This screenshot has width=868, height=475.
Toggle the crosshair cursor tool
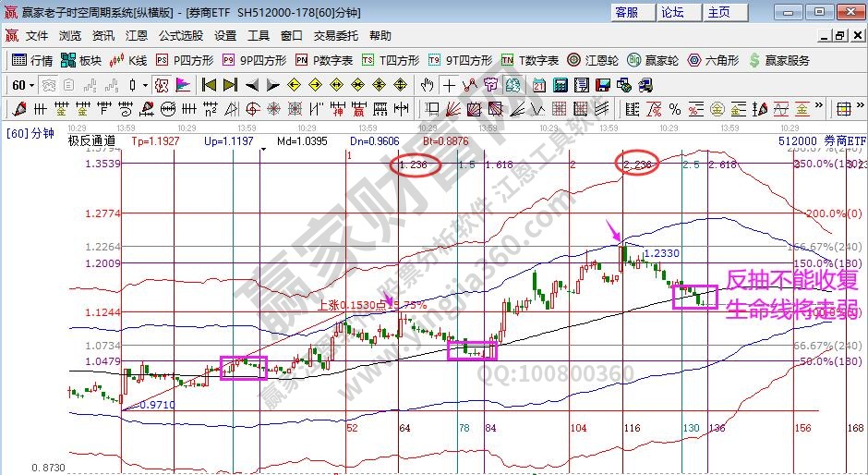point(449,85)
